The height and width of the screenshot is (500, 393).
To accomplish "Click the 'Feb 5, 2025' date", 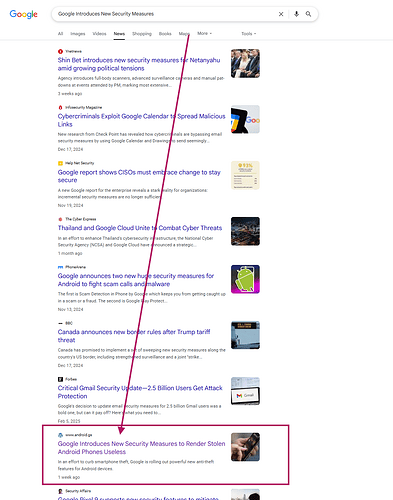I will 69,421.
